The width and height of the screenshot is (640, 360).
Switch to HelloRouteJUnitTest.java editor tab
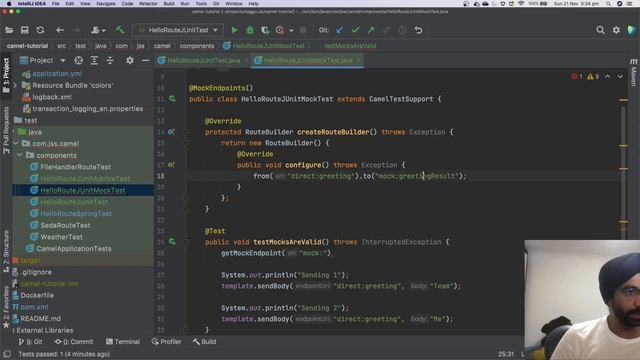(203, 60)
